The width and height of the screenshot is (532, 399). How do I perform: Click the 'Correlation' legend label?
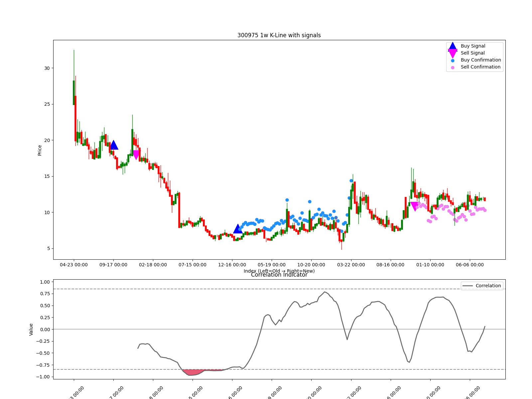pyautogui.click(x=488, y=286)
